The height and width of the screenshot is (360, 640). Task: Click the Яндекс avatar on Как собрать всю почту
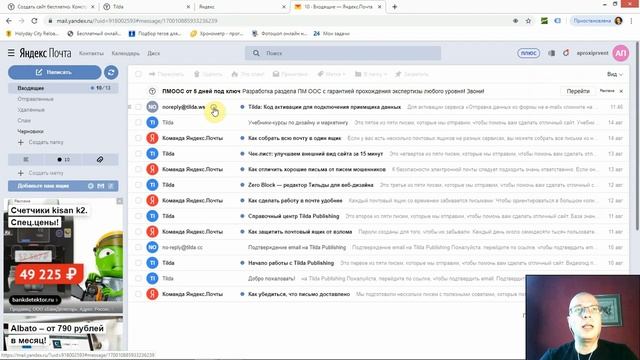[x=152, y=138]
